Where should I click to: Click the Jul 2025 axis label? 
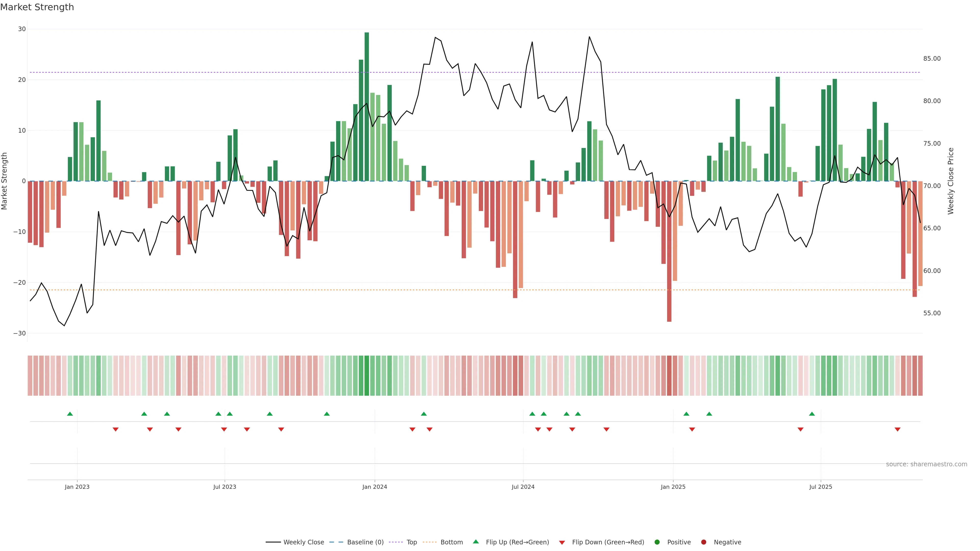[820, 487]
